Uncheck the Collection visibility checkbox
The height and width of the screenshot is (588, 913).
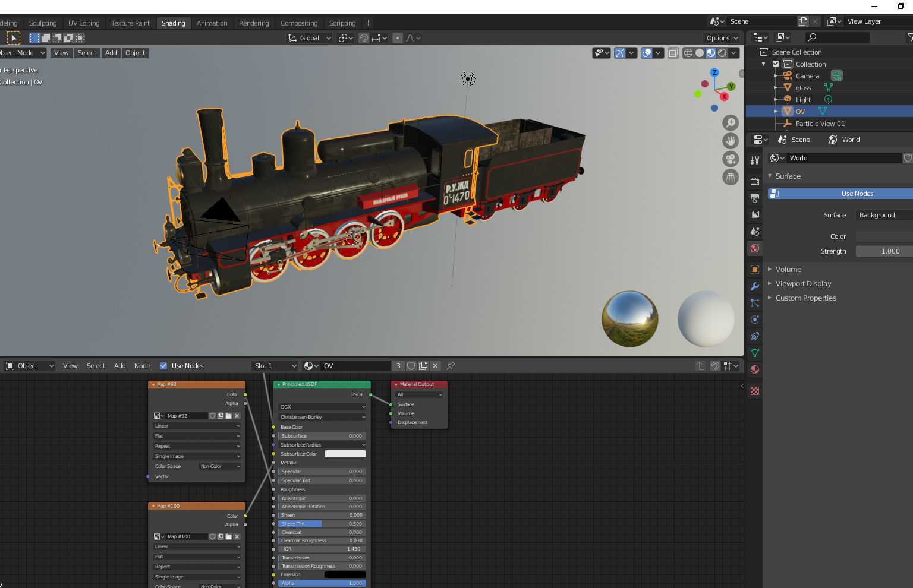click(776, 64)
